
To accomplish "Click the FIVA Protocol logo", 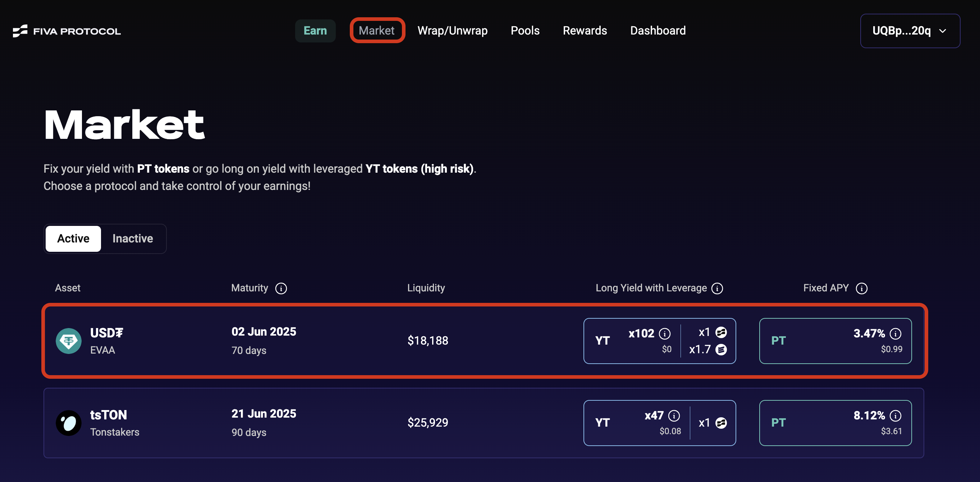I will (x=67, y=31).
